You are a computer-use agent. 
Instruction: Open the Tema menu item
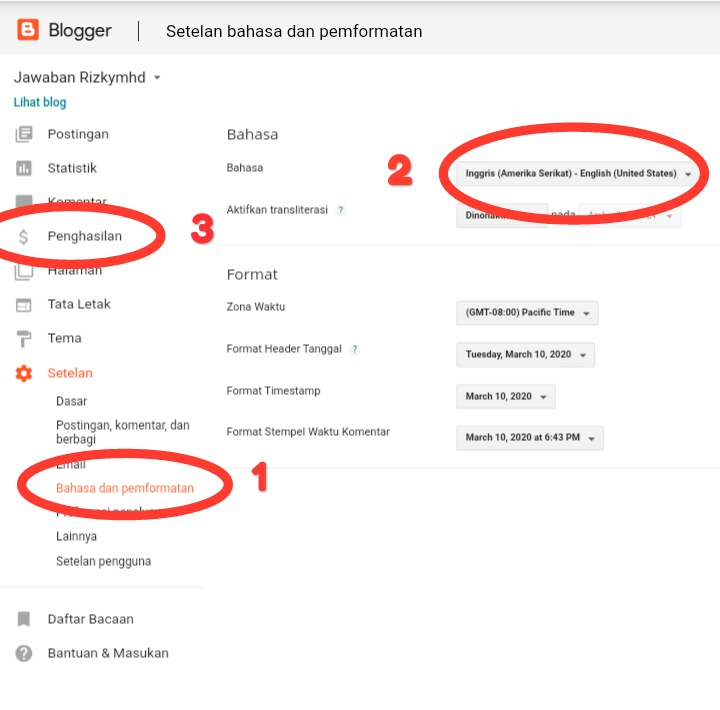click(x=65, y=338)
